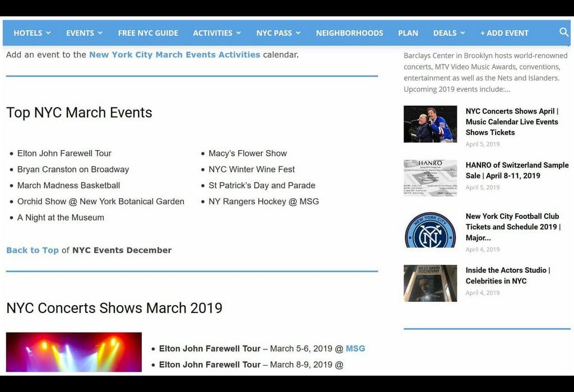This screenshot has height=392, width=574.
Task: Expand the Activities menu chevron
Action: (239, 33)
